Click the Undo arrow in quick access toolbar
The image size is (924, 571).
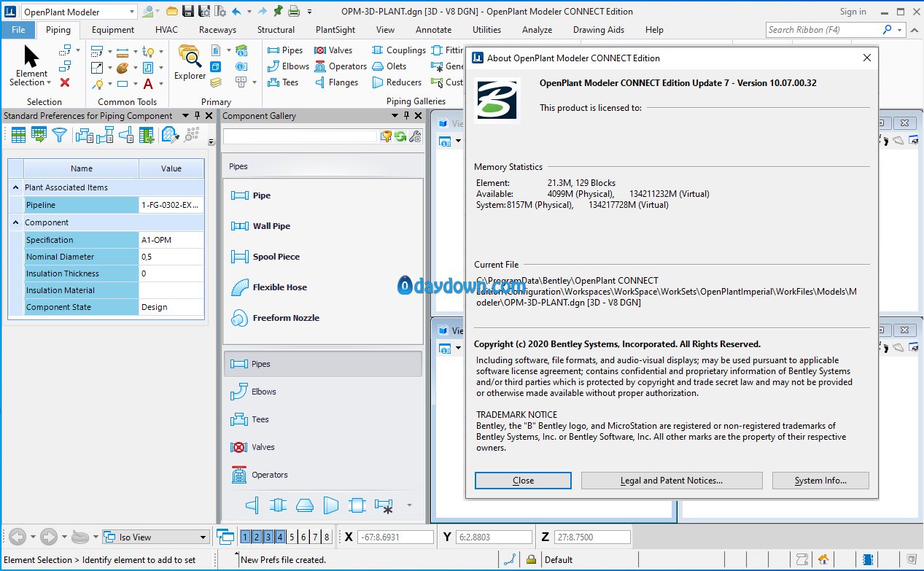pos(236,11)
